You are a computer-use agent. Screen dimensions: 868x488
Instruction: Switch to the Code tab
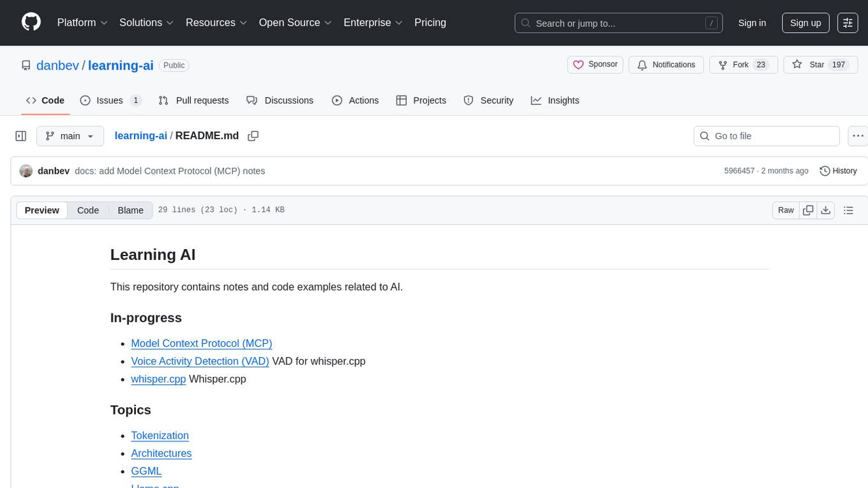click(45, 100)
